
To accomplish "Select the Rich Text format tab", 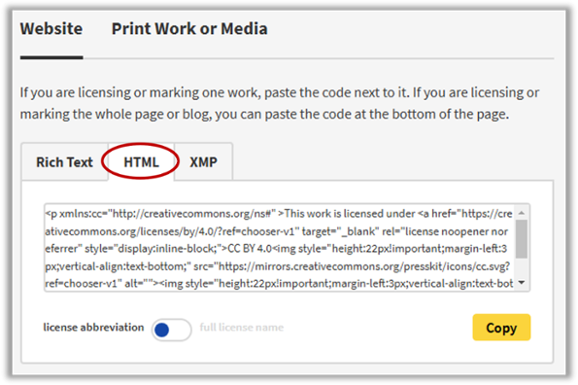I will (65, 162).
